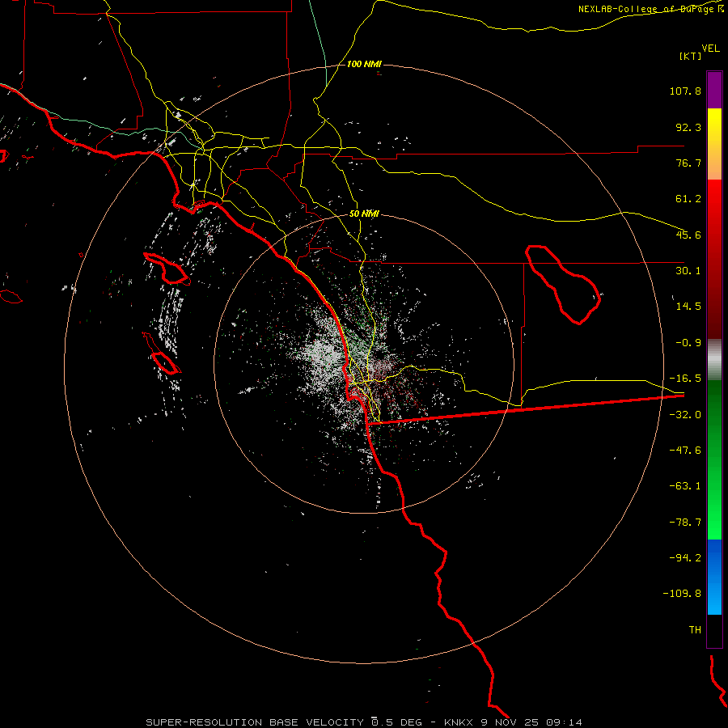Select the red segment of the color bar

714,259
